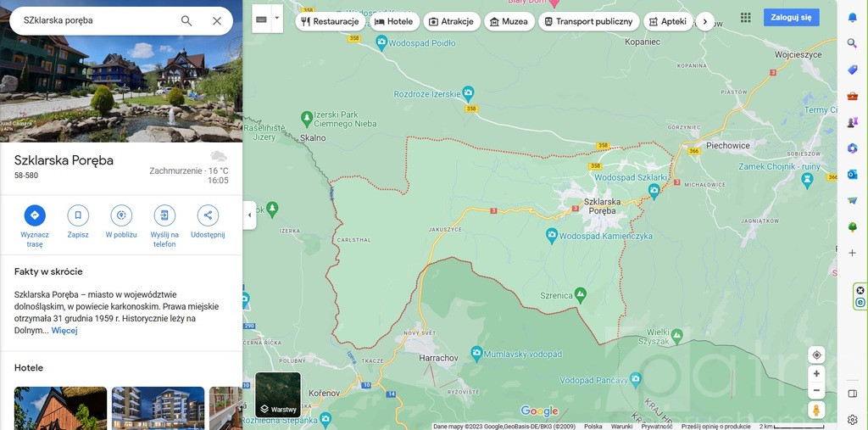Open the sidebar games chess icon
Screen dimensions: 868x430
click(x=853, y=122)
